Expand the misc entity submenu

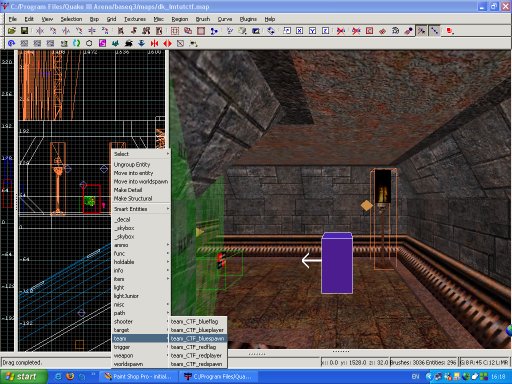[x=141, y=304]
